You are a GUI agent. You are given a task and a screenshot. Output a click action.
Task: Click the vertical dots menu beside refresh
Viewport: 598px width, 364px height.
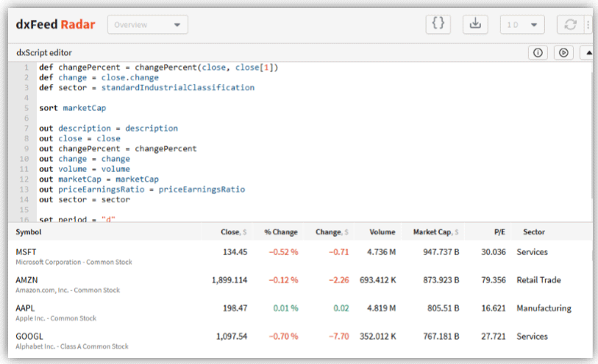tap(588, 25)
